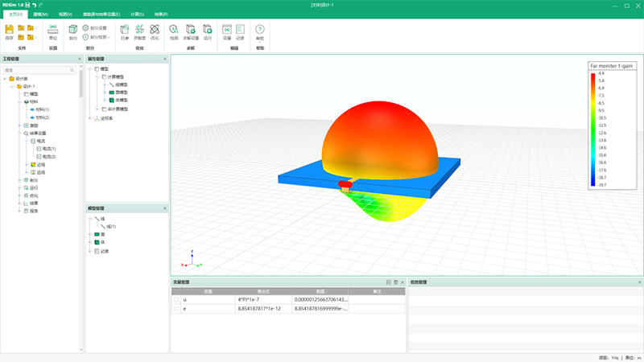Click the 检测 (Check) icon
This screenshot has height=362, width=644.
(174, 30)
